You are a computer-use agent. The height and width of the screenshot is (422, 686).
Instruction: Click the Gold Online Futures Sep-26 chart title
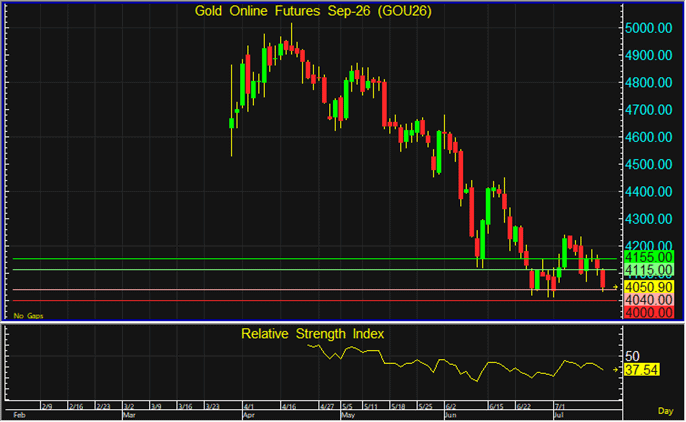tap(313, 11)
